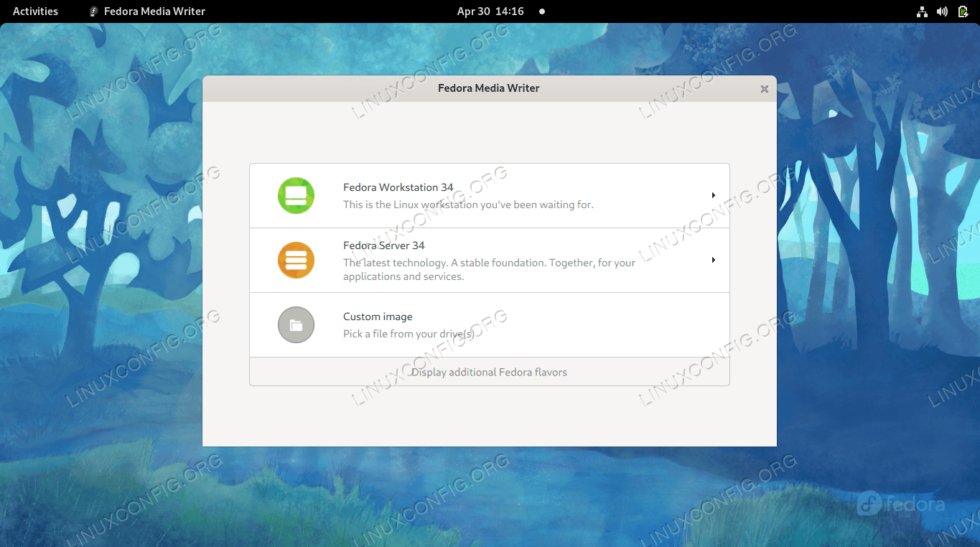
Task: Expand the Fedora Workstation 34 arrow
Action: (713, 195)
